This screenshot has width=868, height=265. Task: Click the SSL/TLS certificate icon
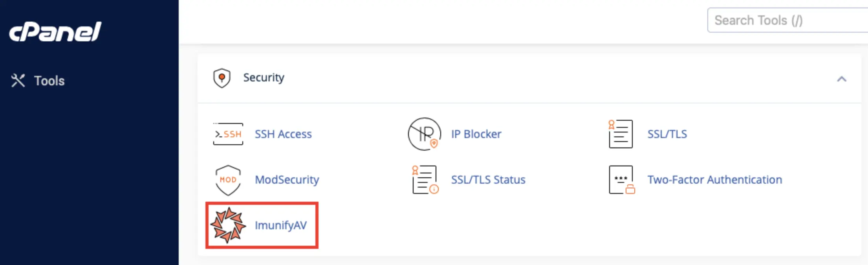tap(621, 134)
